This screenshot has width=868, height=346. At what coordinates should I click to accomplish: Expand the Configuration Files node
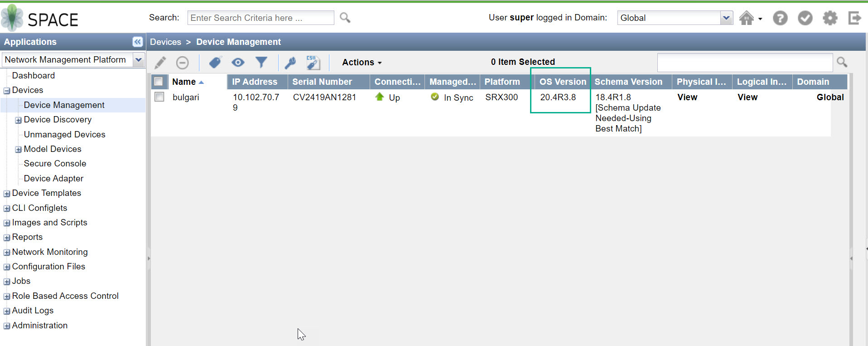(x=7, y=267)
